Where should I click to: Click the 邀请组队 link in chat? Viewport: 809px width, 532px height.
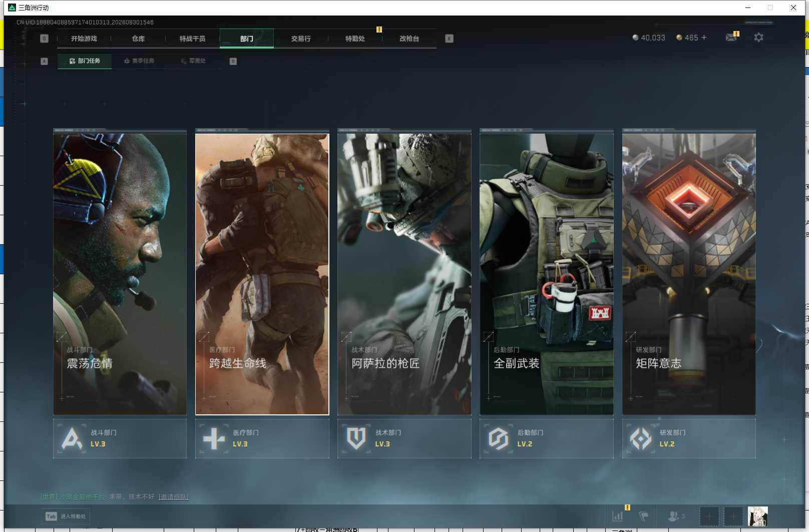click(x=174, y=497)
